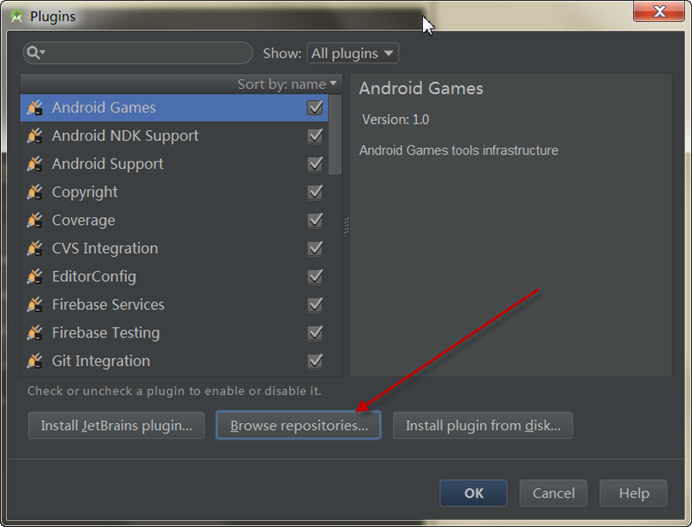Open the Show All plugins dropdown
The image size is (692, 527).
coord(353,53)
